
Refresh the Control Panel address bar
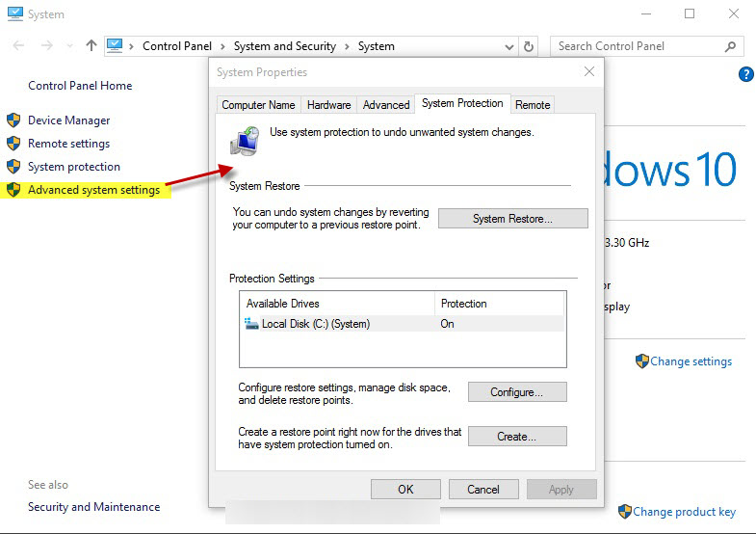click(529, 46)
